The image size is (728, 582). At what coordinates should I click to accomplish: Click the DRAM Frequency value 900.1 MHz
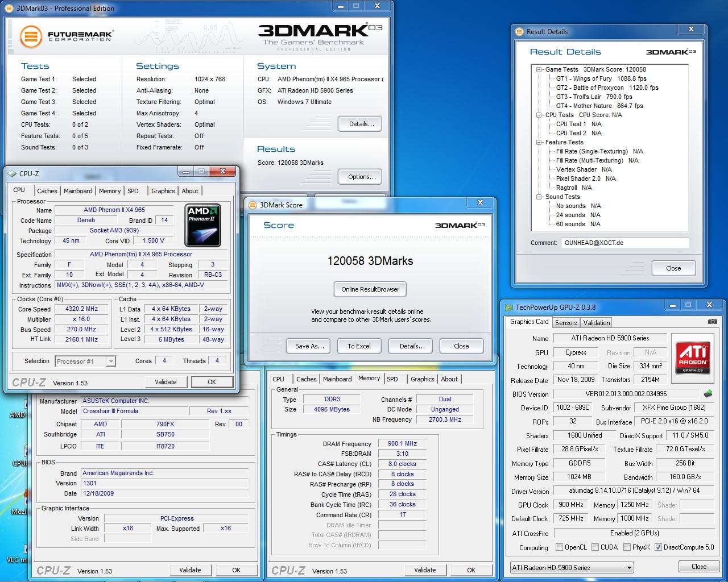[402, 443]
